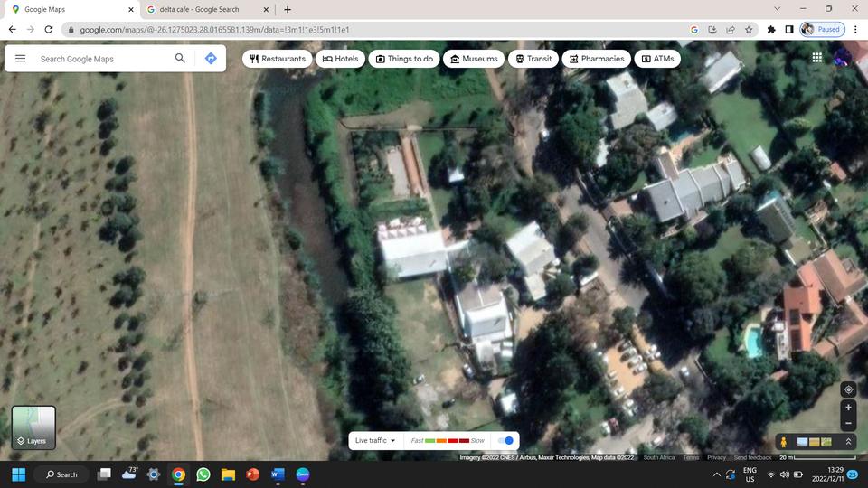Open ENG US language switcher
This screenshot has width=868, height=488.
point(750,474)
